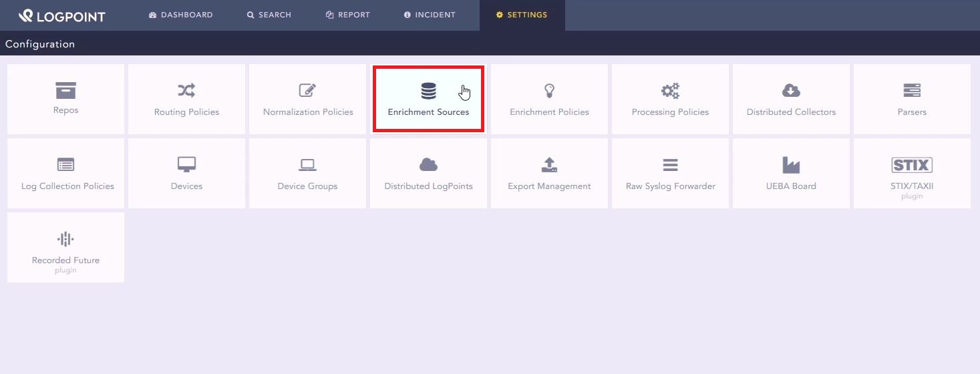Screen dimensions: 980x374
Task: Open the Search tab
Action: [269, 15]
